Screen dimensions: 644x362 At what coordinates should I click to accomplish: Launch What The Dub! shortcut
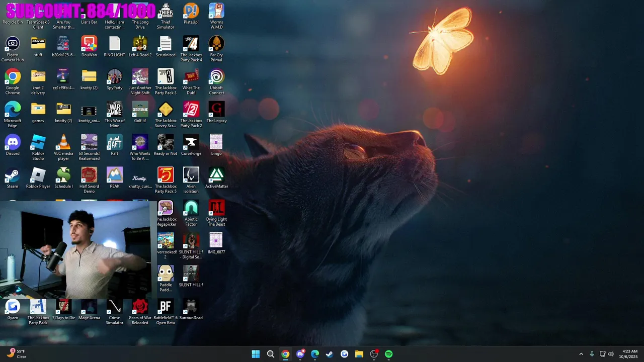[x=191, y=82]
